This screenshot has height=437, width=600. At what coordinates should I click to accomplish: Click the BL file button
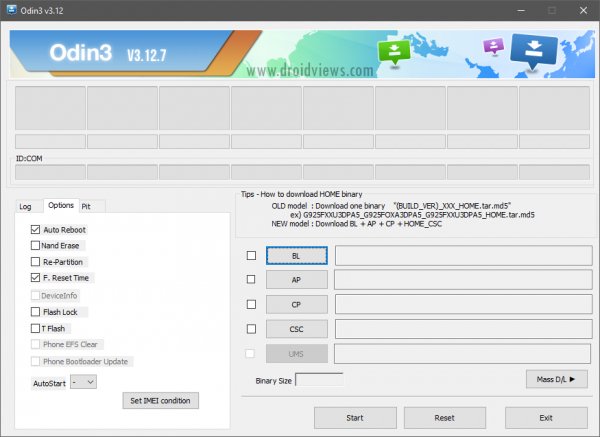point(297,256)
